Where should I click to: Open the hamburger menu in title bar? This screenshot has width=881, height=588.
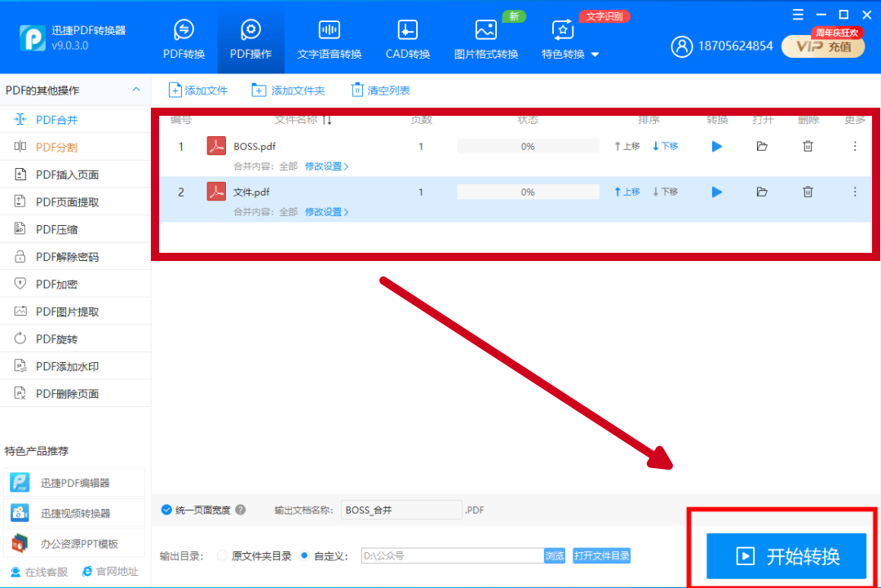796,15
